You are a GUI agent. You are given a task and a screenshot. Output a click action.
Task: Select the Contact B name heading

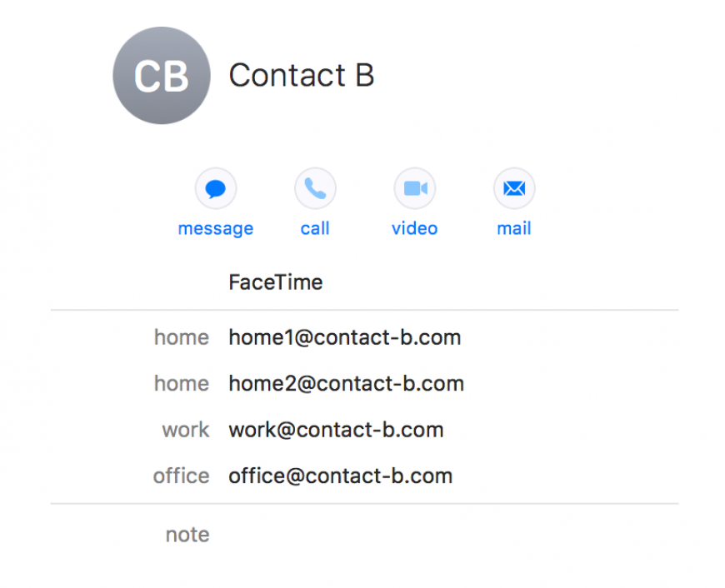(302, 75)
